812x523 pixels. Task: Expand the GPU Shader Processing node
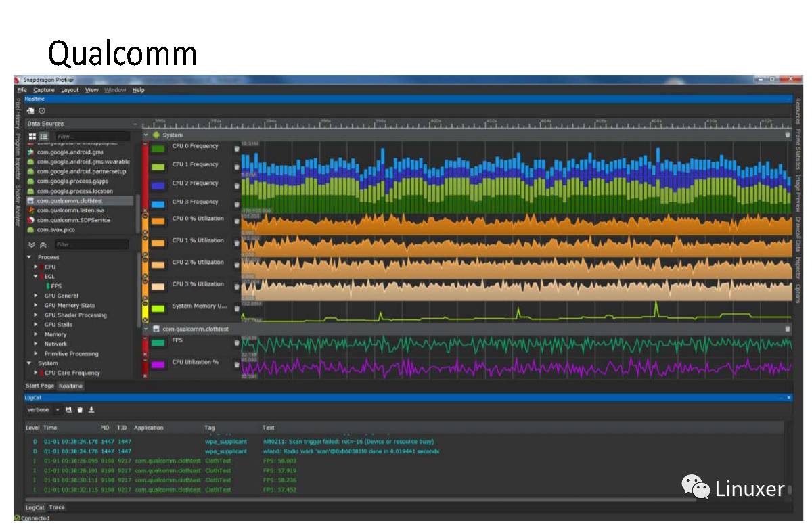pyautogui.click(x=36, y=315)
